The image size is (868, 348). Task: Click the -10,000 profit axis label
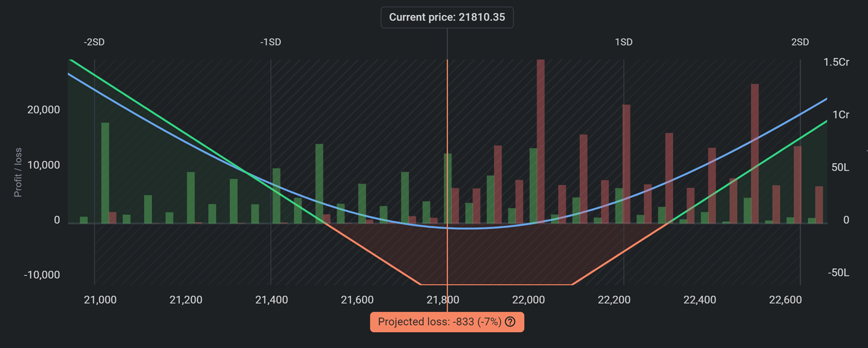(x=42, y=275)
